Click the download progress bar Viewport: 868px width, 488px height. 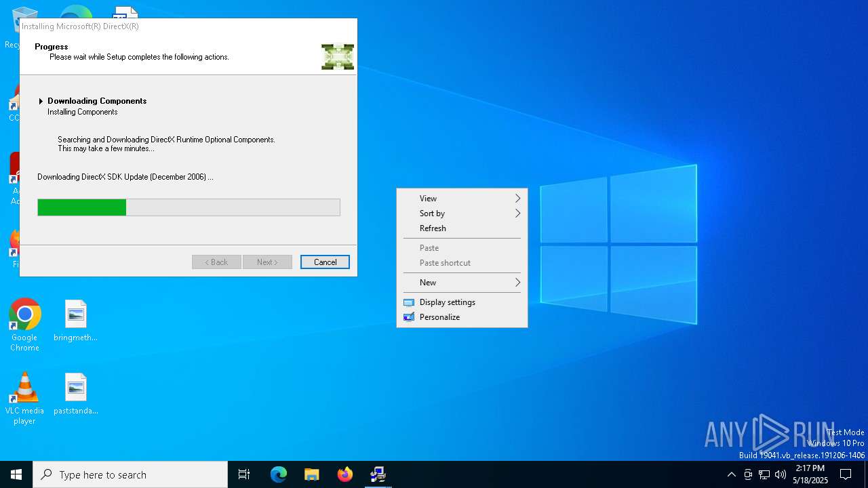pos(189,207)
